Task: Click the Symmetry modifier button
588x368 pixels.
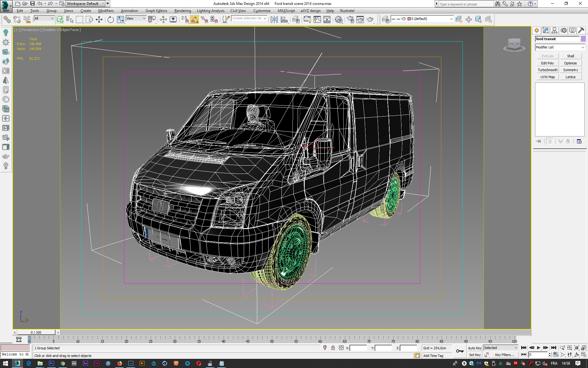Action: (571, 70)
